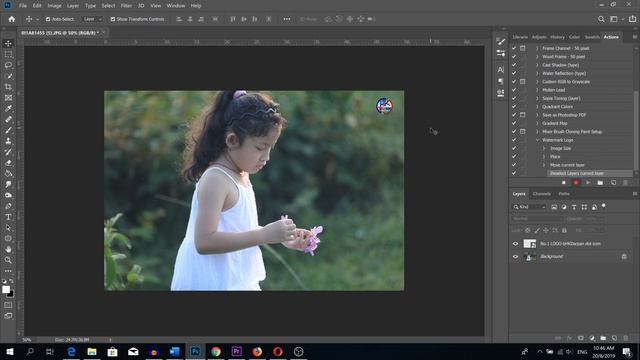
Task: Click the Lock all layer attributes icon
Action: pos(564,231)
